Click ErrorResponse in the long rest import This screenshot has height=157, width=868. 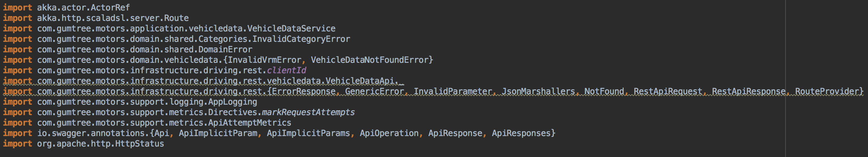pyautogui.click(x=304, y=91)
